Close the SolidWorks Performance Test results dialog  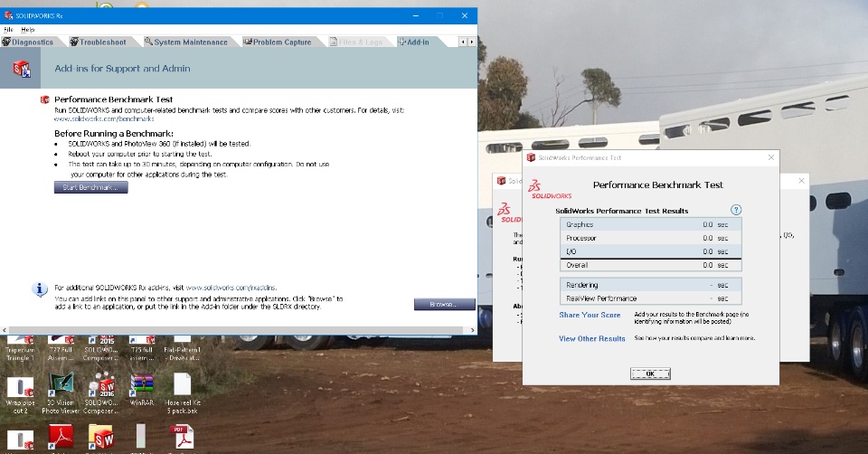(x=771, y=157)
